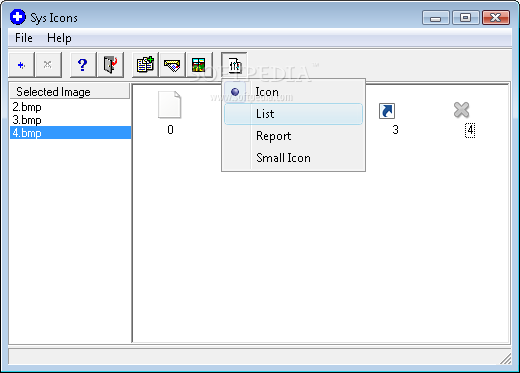Image resolution: width=520 pixels, height=373 pixels.
Task: Choose Small Icon view from the menu
Action: tap(293, 158)
